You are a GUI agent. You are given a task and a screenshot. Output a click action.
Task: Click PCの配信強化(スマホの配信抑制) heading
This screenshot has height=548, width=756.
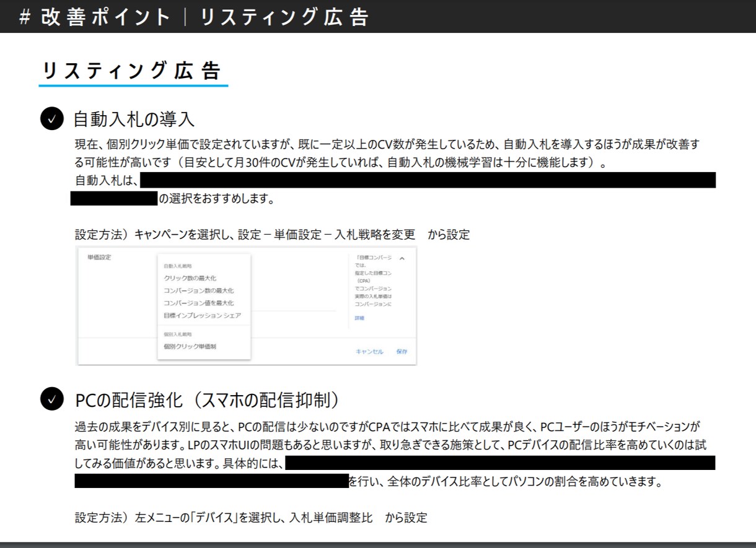[207, 399]
